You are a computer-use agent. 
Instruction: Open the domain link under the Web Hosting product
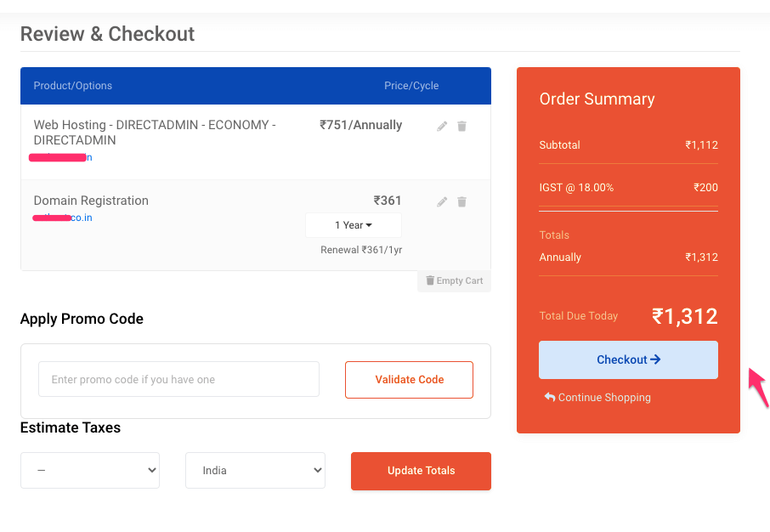[x=59, y=157]
